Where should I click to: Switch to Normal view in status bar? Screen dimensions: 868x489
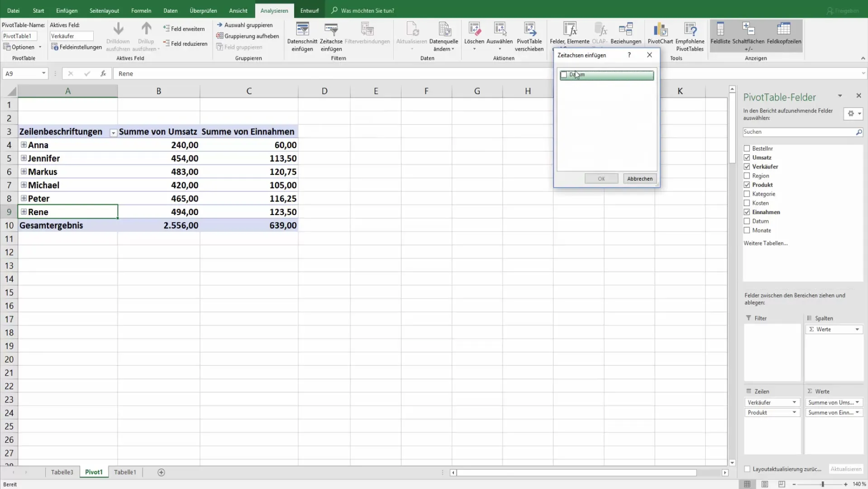coord(747,484)
